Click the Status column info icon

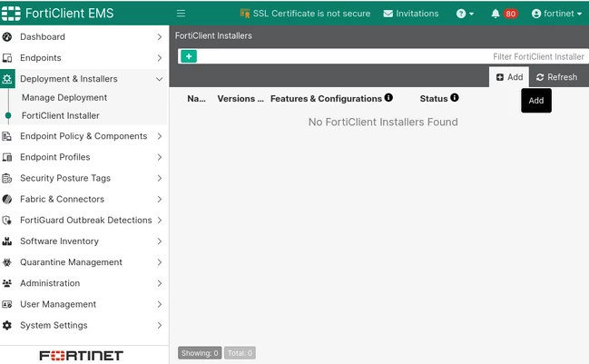(455, 98)
